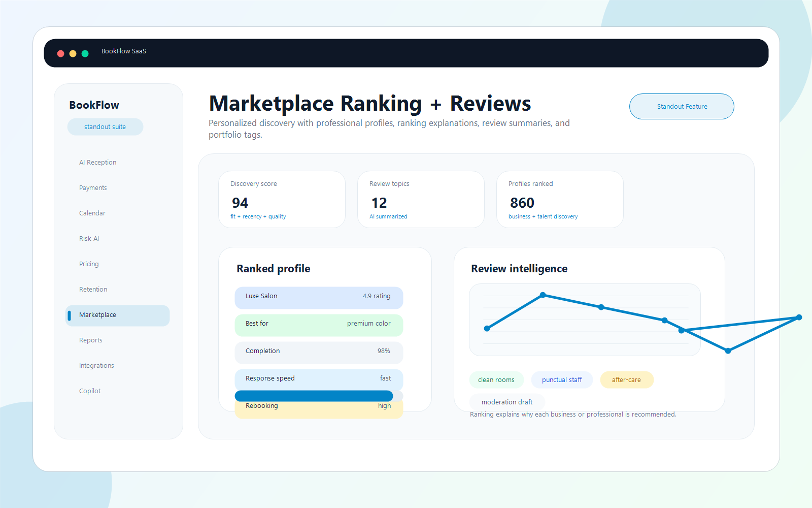The width and height of the screenshot is (812, 508).
Task: Select the Luxe Salon row
Action: click(x=319, y=298)
